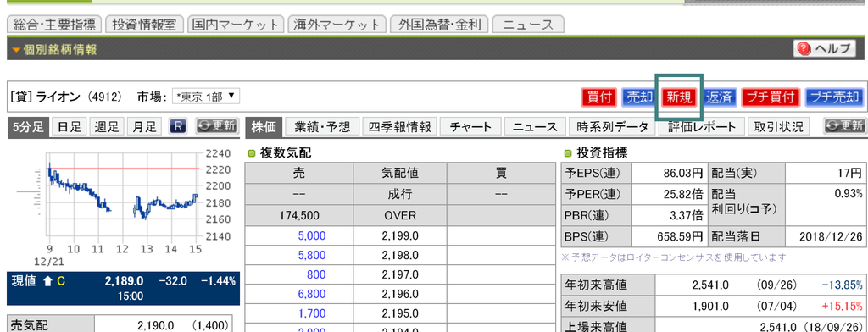
Task: Click the 2,198.0 quote price
Action: tap(400, 256)
